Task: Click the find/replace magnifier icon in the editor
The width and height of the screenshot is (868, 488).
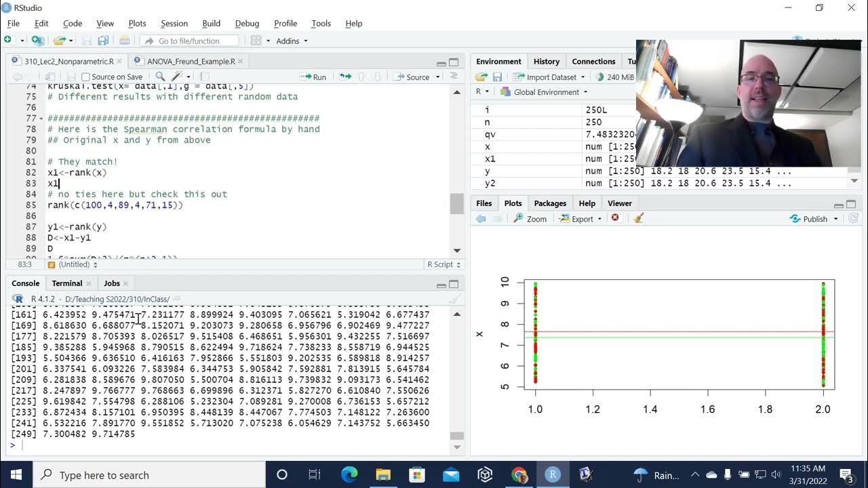Action: 160,77
